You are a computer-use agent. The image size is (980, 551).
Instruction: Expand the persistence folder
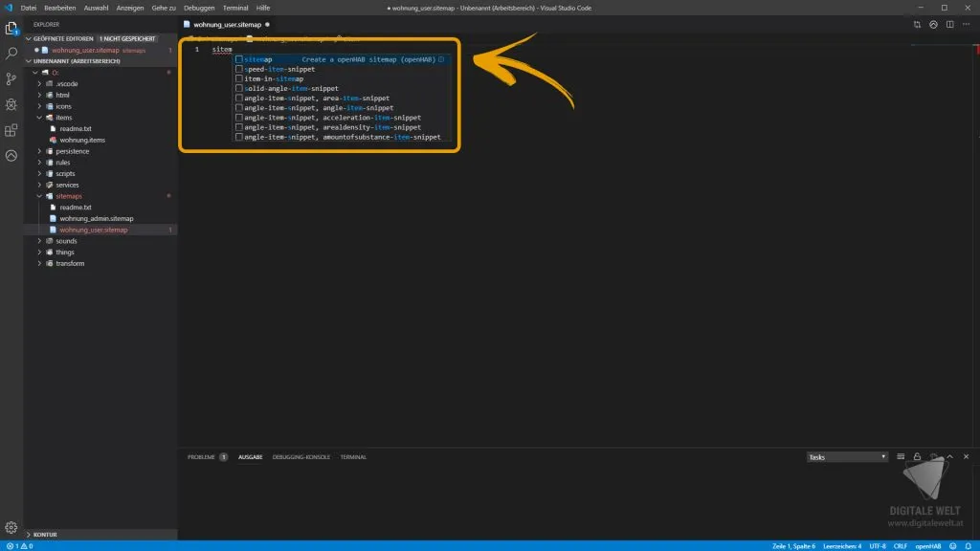coord(100,151)
